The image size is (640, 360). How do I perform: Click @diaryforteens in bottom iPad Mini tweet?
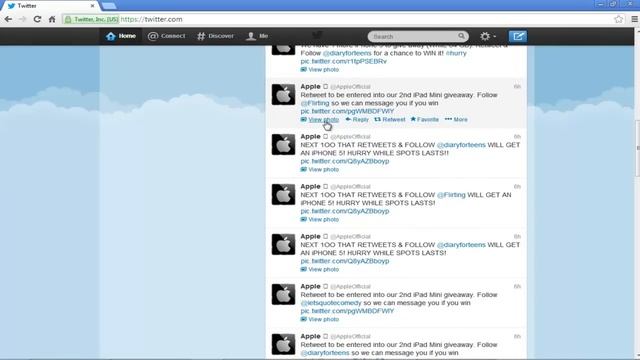pos(325,353)
